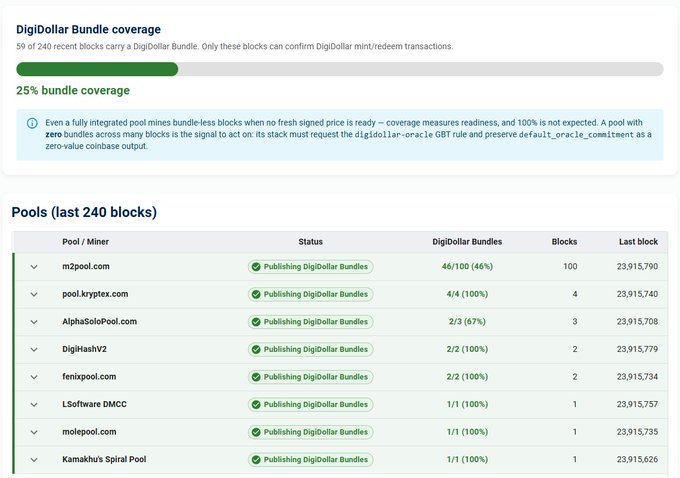Expand the LSoftware DMCC row chevron
Screen dimensions: 680x478
[x=34, y=405]
